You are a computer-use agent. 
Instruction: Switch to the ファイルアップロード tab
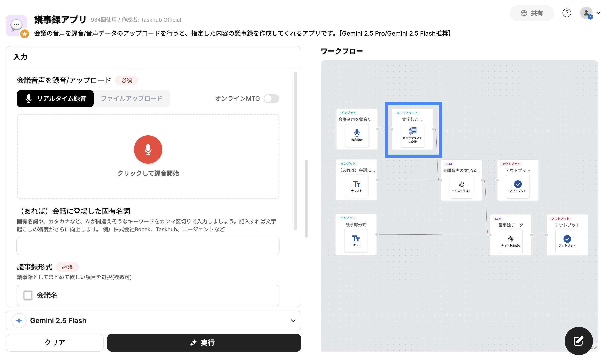[132, 99]
